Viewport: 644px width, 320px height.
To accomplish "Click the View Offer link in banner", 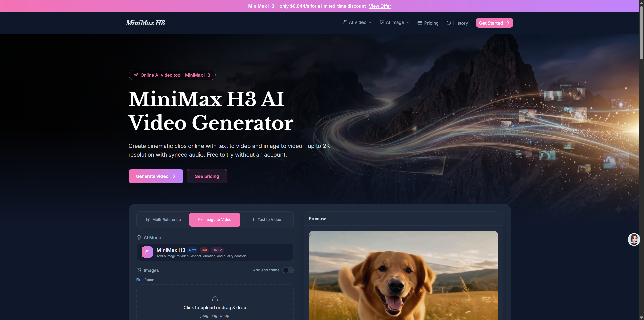I will [x=380, y=6].
